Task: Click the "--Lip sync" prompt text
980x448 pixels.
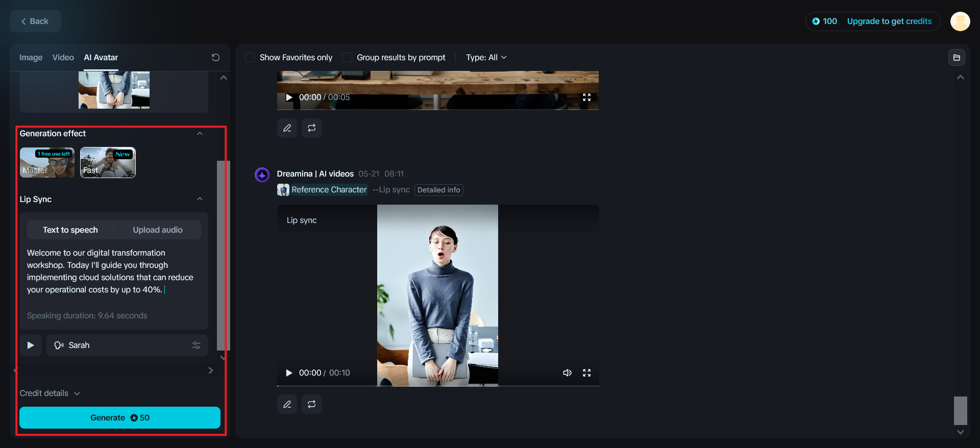Action: [391, 190]
